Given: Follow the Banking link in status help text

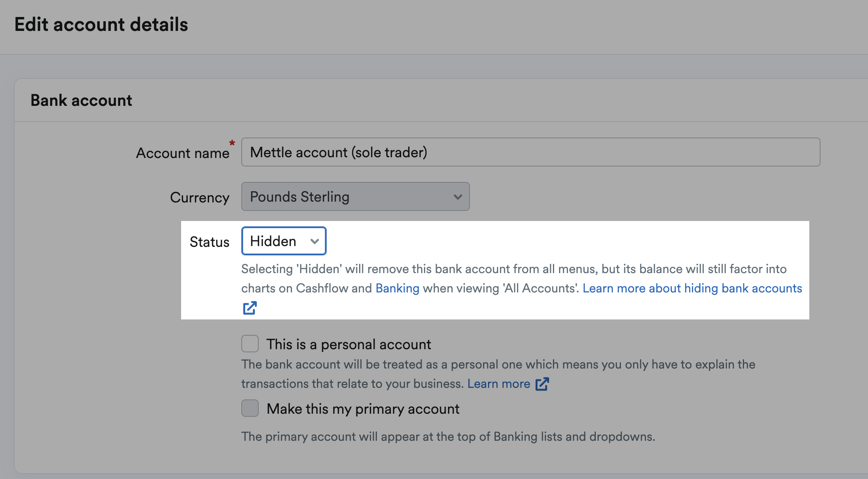Looking at the screenshot, I should click(397, 288).
